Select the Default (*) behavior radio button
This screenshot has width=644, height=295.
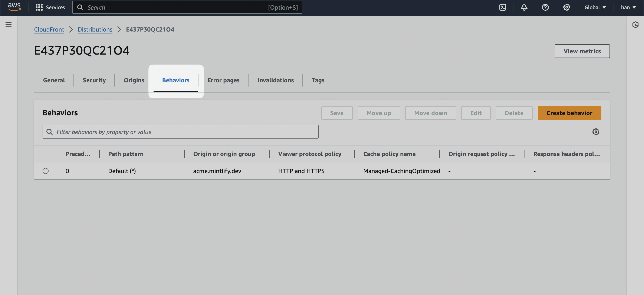point(46,171)
